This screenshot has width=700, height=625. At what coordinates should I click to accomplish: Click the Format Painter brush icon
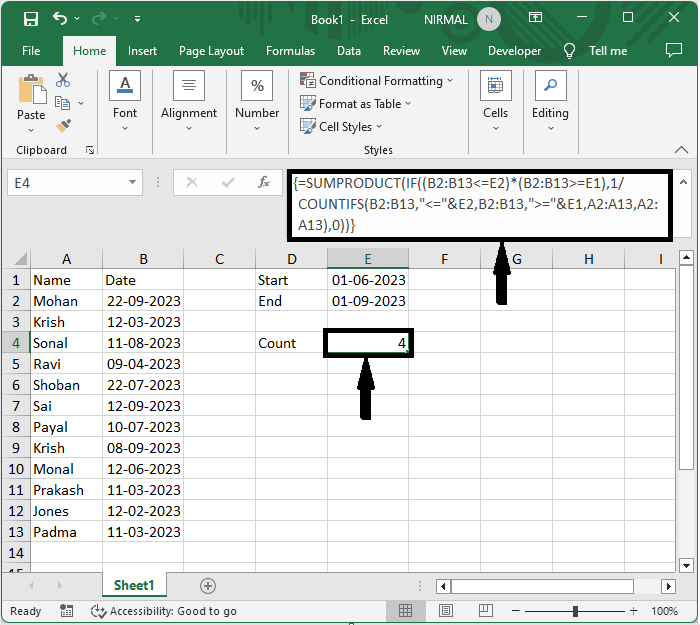(x=63, y=126)
